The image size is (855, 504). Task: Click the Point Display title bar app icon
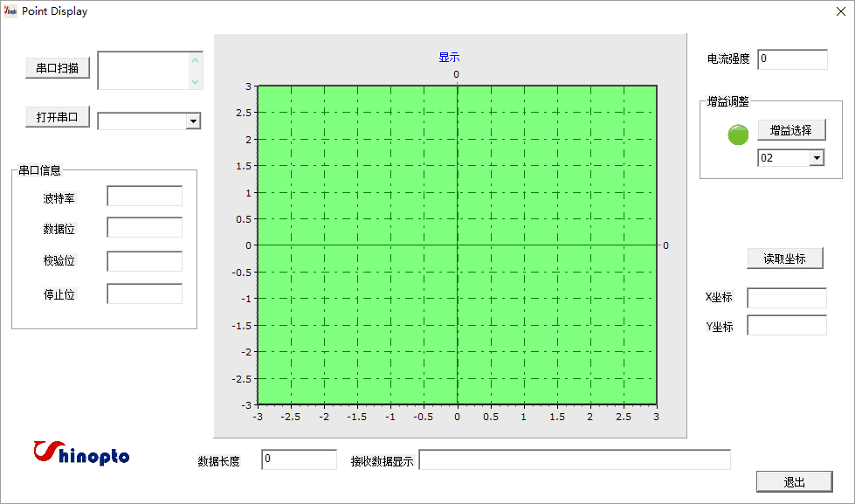pyautogui.click(x=10, y=10)
